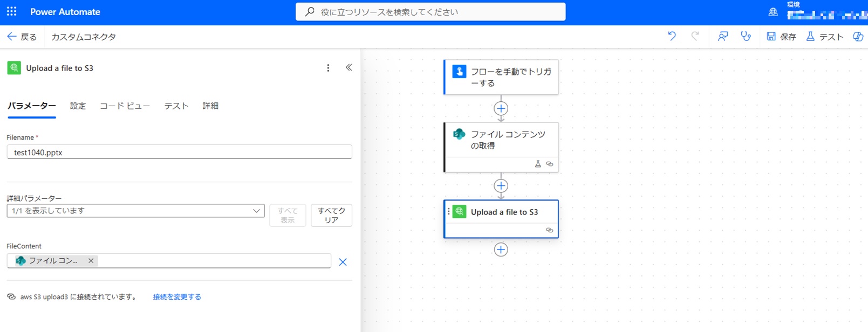Screen dimensions: 868x332
Task: Click the すべてクリア button
Action: coord(331,215)
